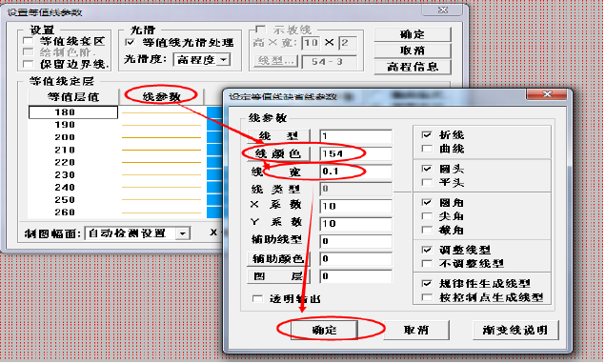The image size is (605, 364).
Task: Check the 不调整线型 option
Action: coord(427,264)
